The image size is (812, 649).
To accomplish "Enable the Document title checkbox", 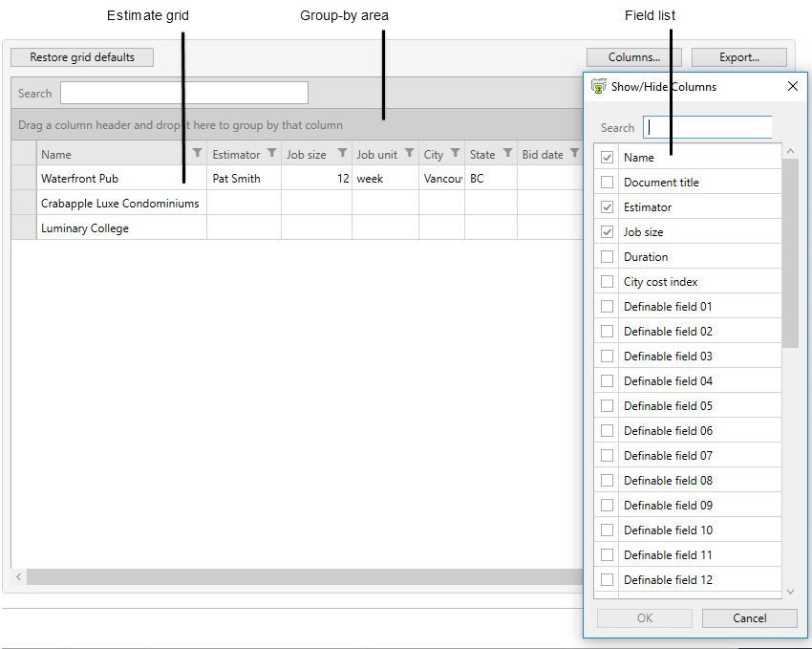I will [x=607, y=183].
